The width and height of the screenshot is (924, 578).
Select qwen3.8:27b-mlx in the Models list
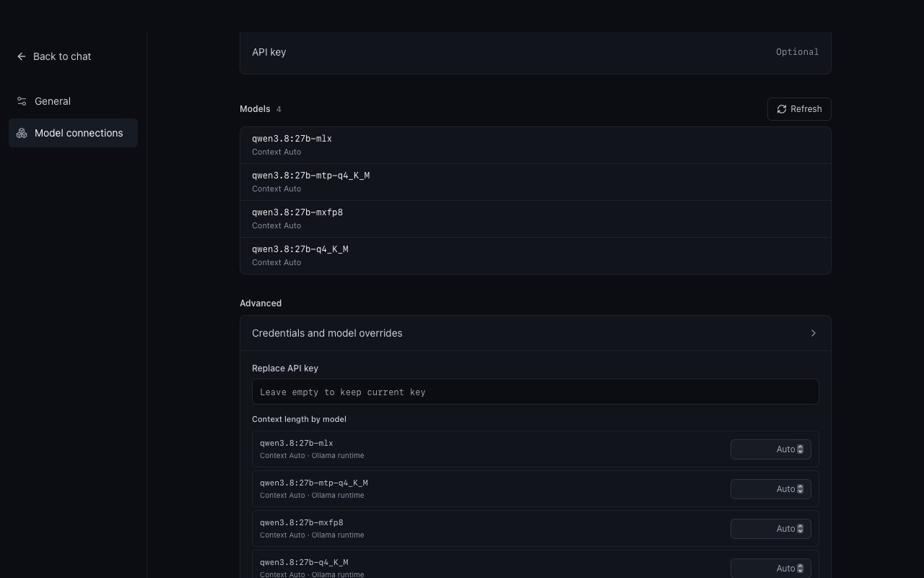[x=536, y=145]
